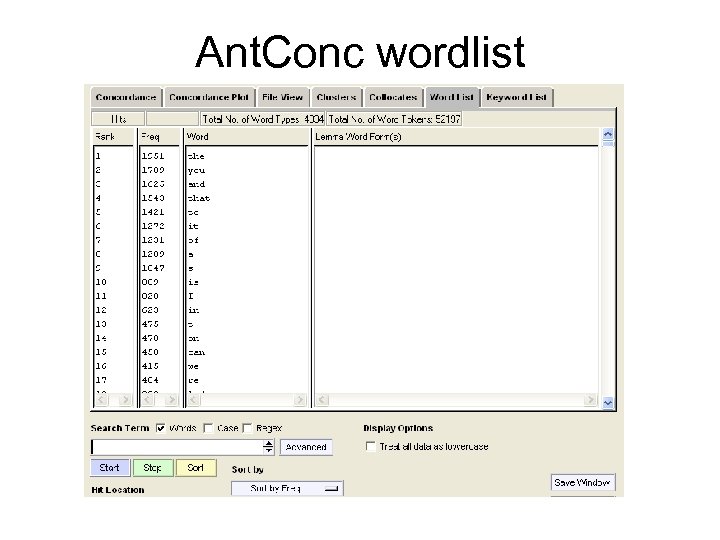The height and width of the screenshot is (540, 720).
Task: Click rank number 10 in Rank column
Action: pyautogui.click(x=101, y=282)
